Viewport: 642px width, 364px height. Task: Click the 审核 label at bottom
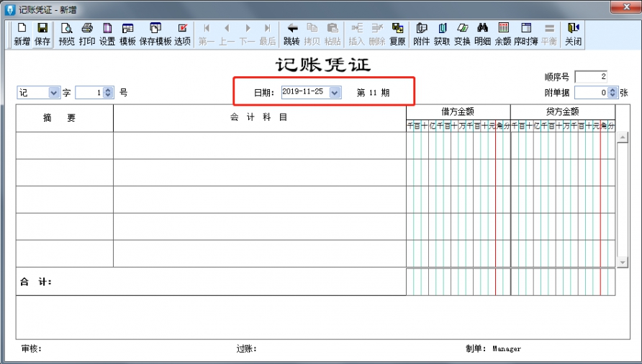click(x=32, y=348)
